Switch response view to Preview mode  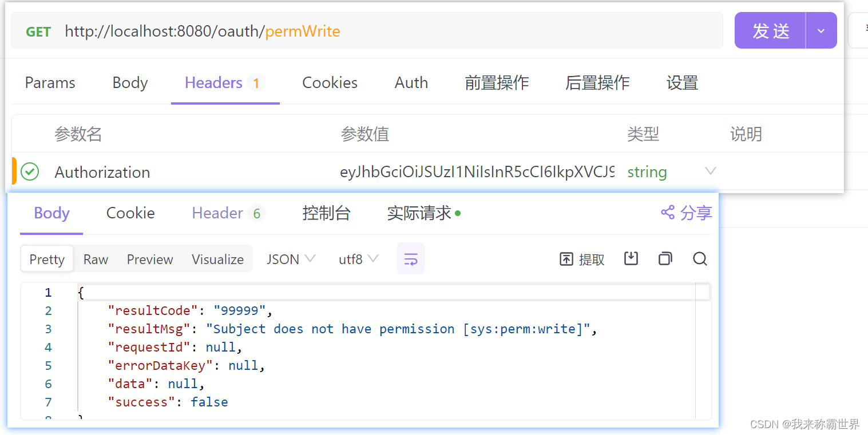pyautogui.click(x=149, y=259)
